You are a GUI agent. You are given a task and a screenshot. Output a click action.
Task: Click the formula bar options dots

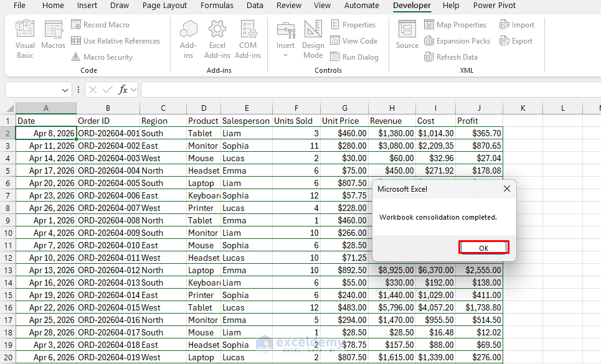click(78, 90)
